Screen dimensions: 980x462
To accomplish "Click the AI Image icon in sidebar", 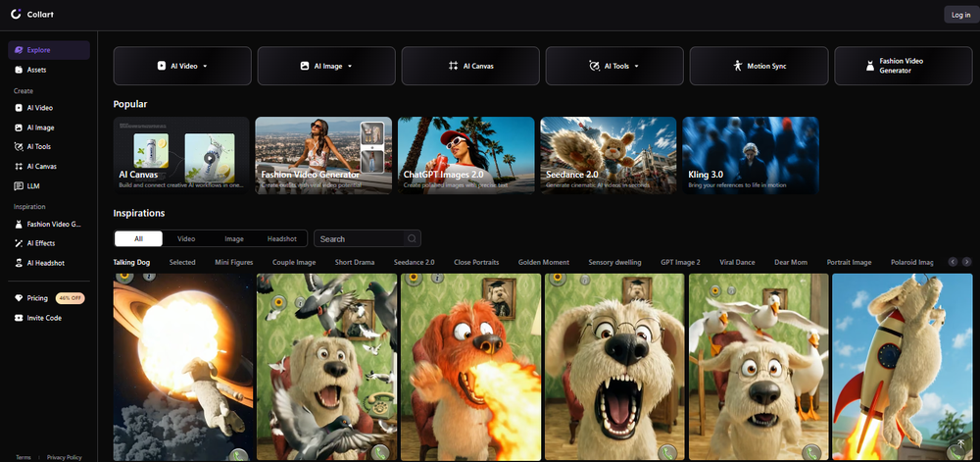I will click(19, 128).
